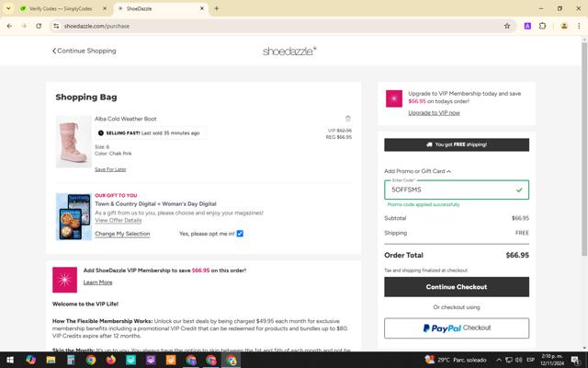Open the Chrome profile avatar

pyautogui.click(x=563, y=26)
